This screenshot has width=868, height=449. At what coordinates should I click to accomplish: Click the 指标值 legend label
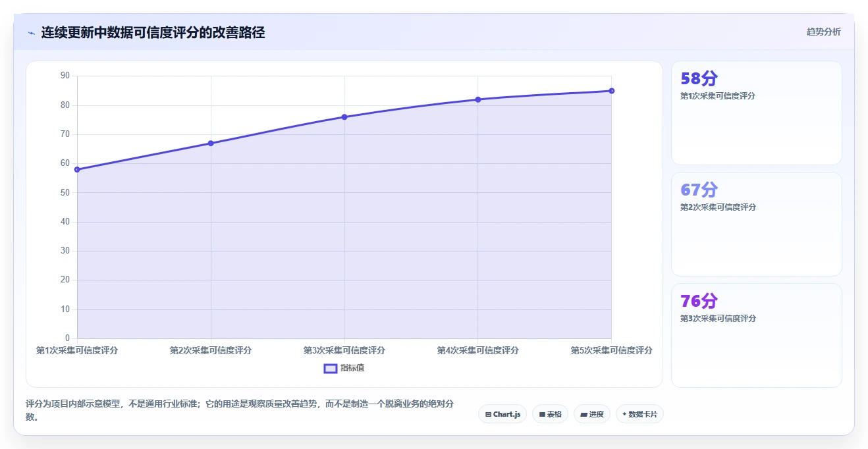click(x=352, y=368)
